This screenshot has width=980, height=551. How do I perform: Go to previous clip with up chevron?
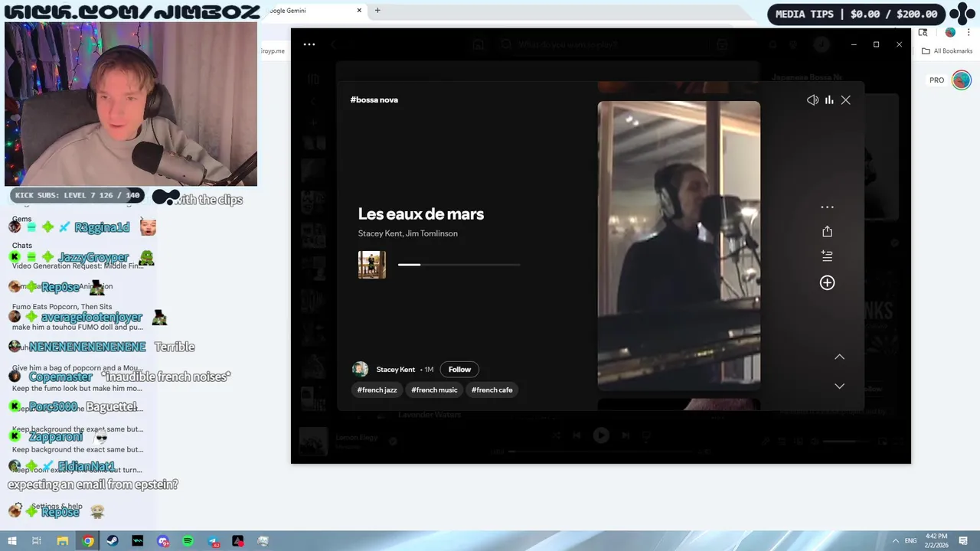(x=839, y=357)
